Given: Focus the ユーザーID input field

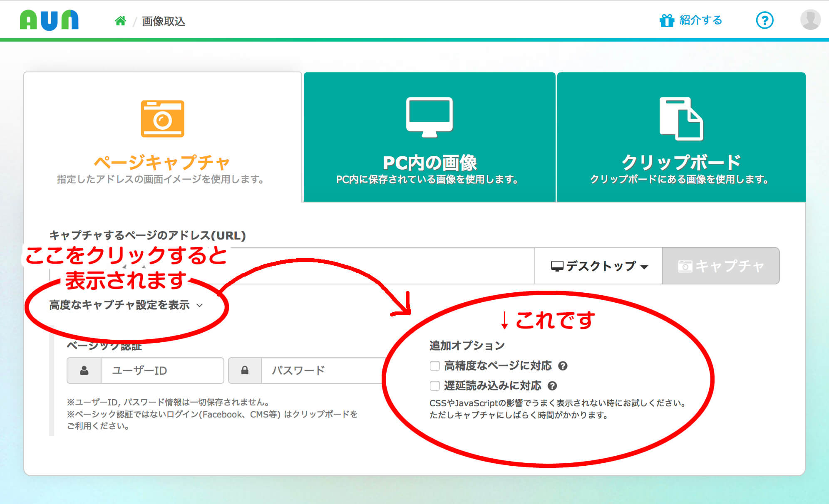Looking at the screenshot, I should (162, 371).
